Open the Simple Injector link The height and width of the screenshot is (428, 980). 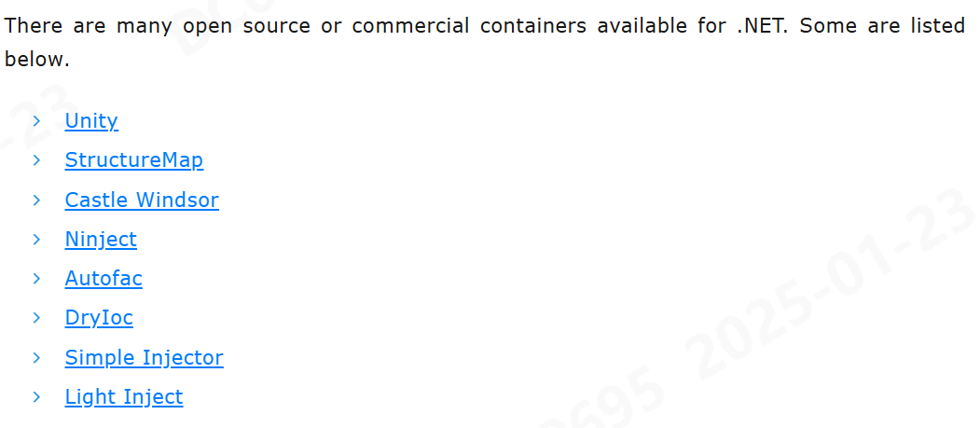(x=144, y=357)
